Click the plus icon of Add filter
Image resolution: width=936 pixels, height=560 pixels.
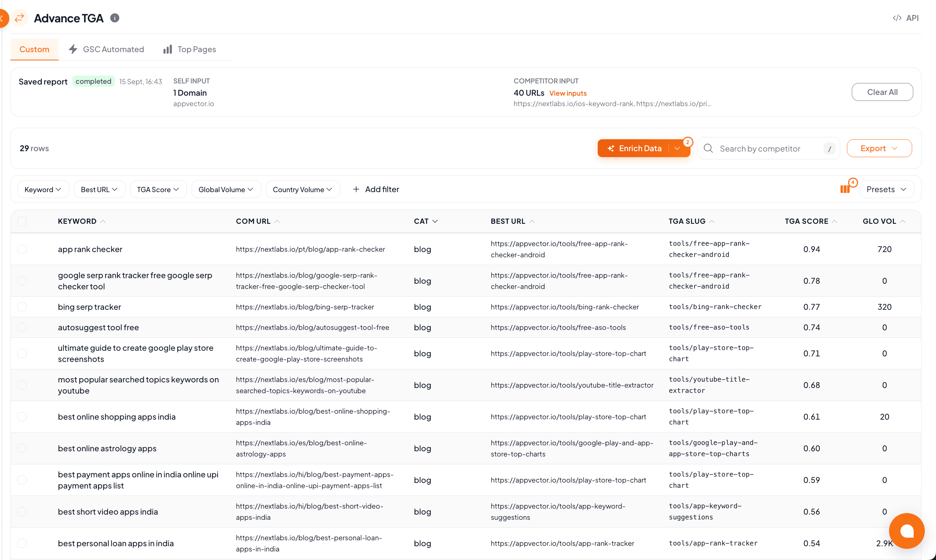[x=356, y=189]
